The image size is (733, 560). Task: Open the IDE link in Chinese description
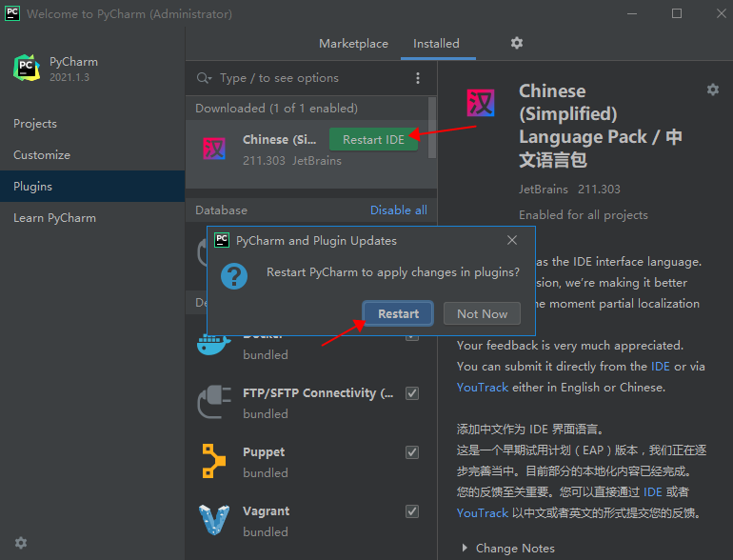(x=653, y=492)
